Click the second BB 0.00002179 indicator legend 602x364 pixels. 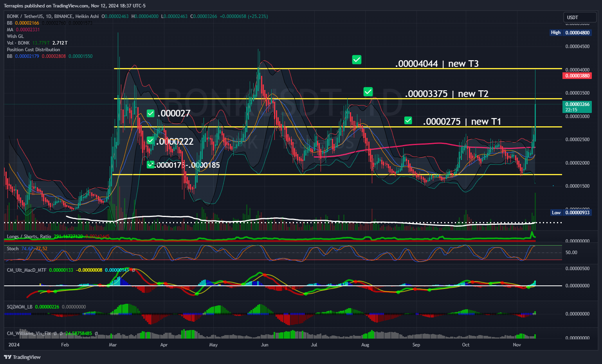pos(23,56)
